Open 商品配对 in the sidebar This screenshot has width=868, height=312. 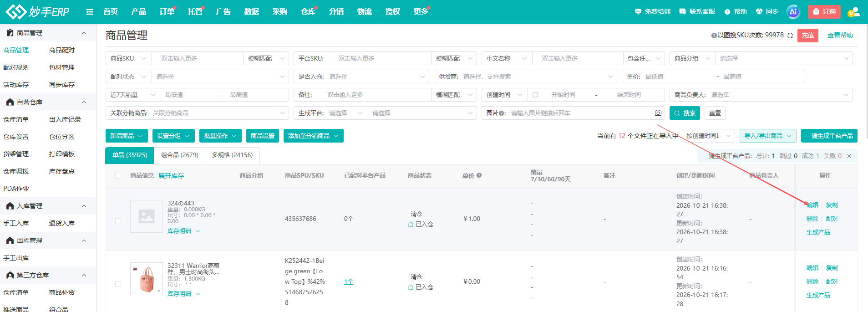coord(61,50)
